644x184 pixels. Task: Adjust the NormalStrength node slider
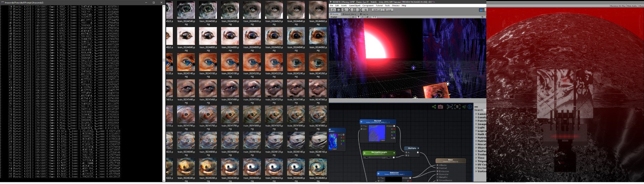pyautogui.click(x=376, y=157)
